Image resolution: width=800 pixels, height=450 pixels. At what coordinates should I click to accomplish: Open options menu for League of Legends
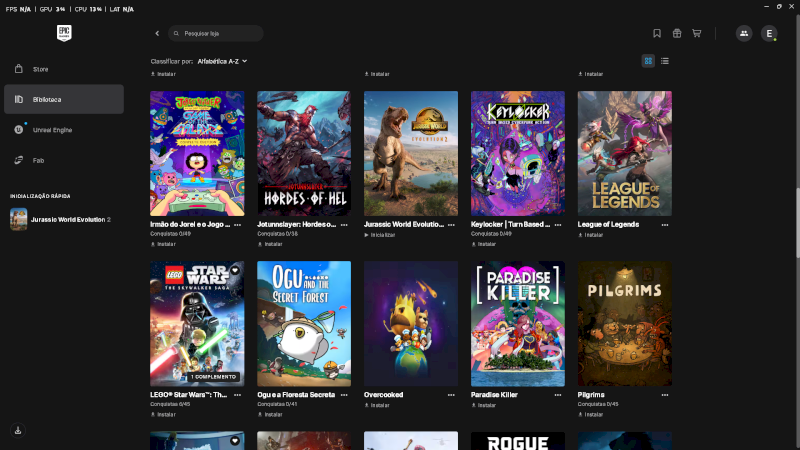tap(665, 224)
